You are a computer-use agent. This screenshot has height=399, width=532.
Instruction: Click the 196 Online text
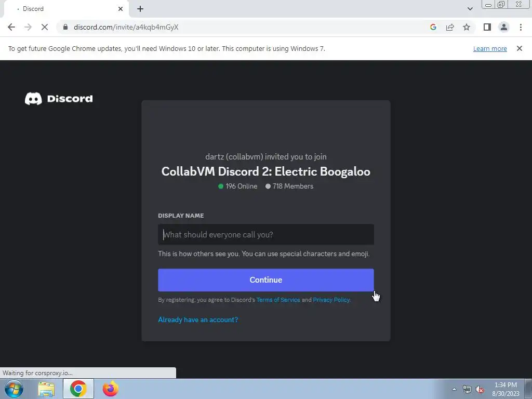click(x=241, y=187)
